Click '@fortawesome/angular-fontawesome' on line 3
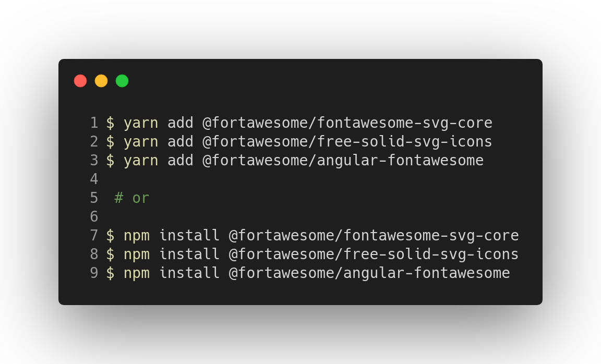 point(343,161)
